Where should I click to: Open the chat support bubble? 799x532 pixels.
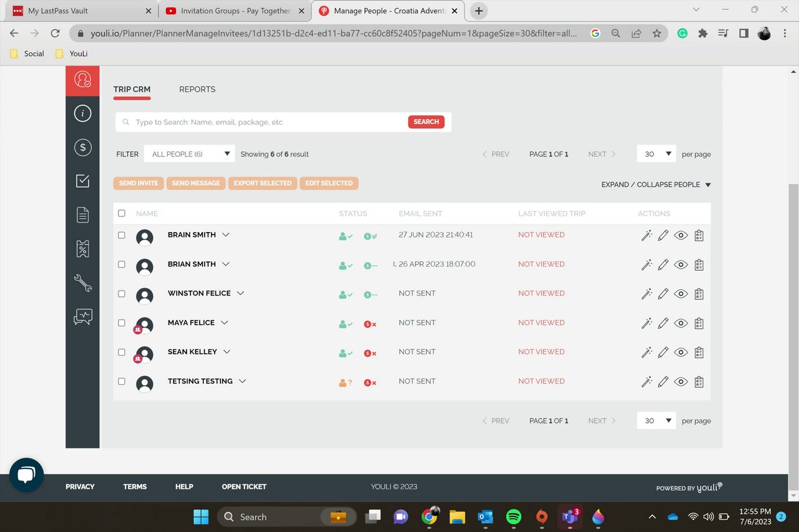click(26, 475)
